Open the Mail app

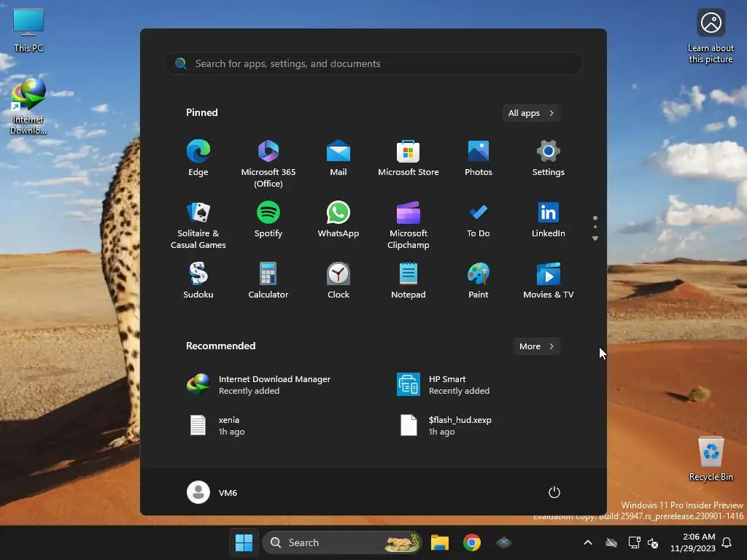[x=338, y=158]
